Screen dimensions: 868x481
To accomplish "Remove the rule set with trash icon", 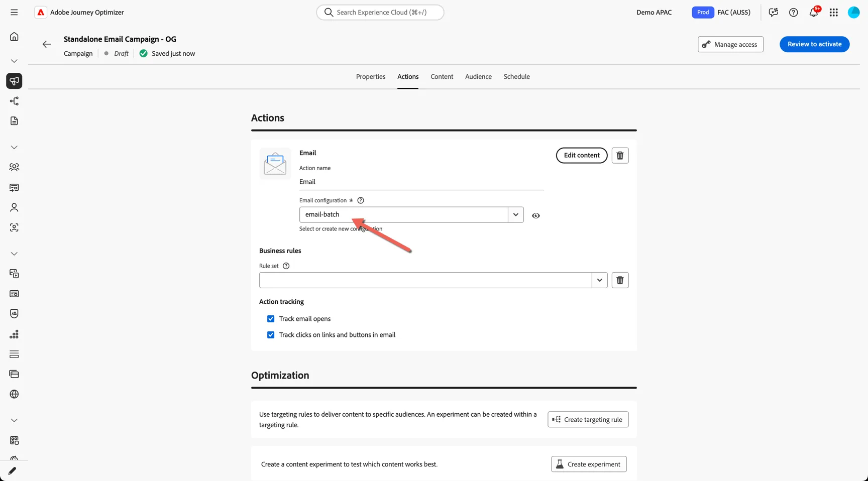I will point(620,280).
